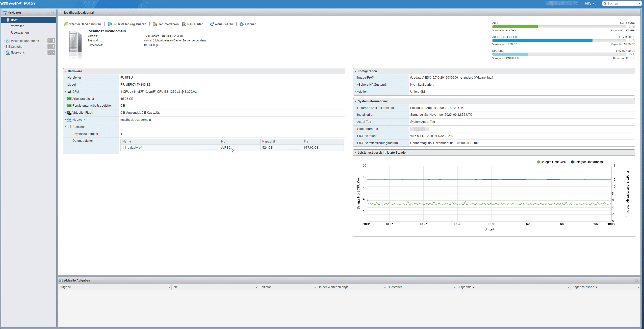Open Virtuelle Maschinen in Navigator
The image size is (644, 329).
pyautogui.click(x=25, y=41)
